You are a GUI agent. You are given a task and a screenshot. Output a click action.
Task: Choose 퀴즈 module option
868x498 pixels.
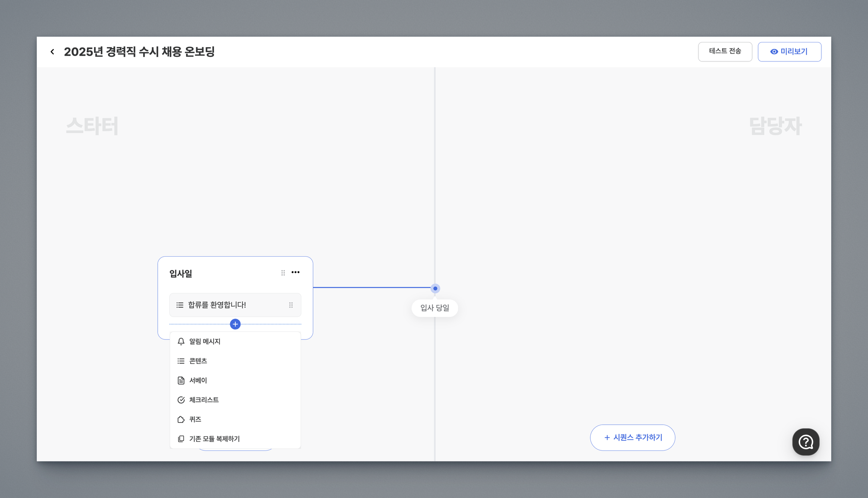pos(195,420)
